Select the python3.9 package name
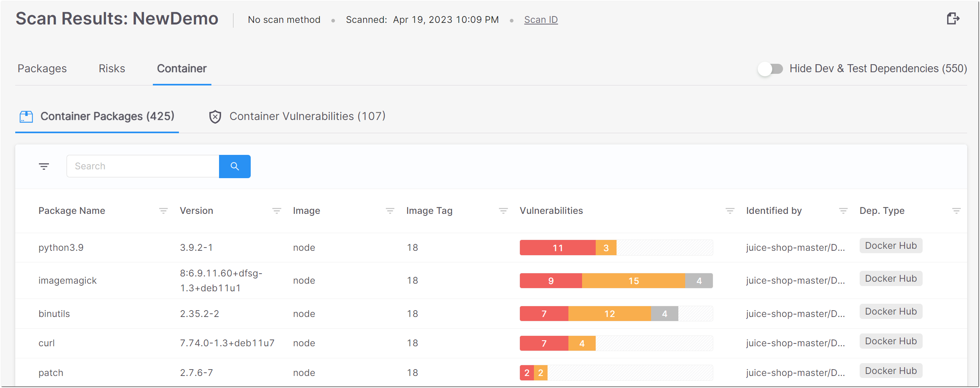The image size is (980, 388). pyautogui.click(x=61, y=248)
